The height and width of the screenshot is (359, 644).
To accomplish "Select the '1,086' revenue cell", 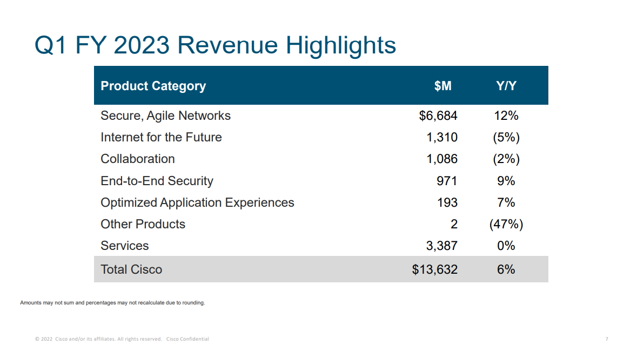I will coord(441,159).
